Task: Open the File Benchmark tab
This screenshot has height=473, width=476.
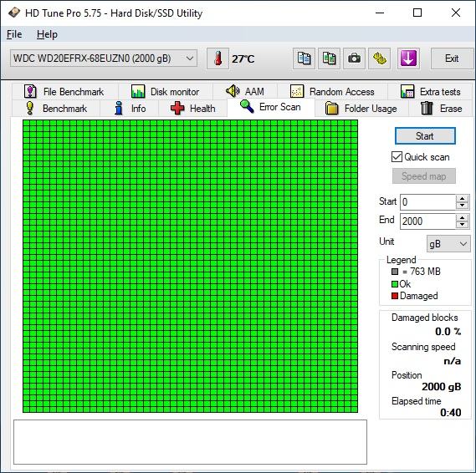Action: click(64, 92)
